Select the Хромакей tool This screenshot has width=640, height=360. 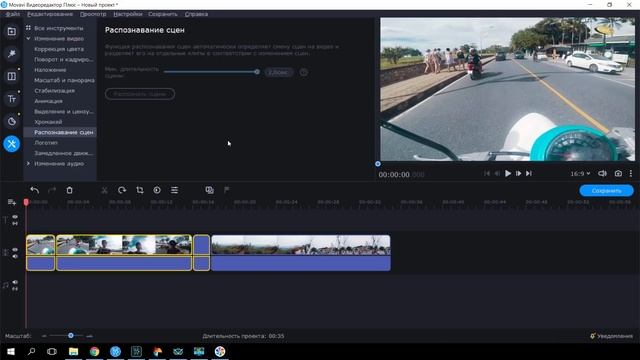(48, 122)
